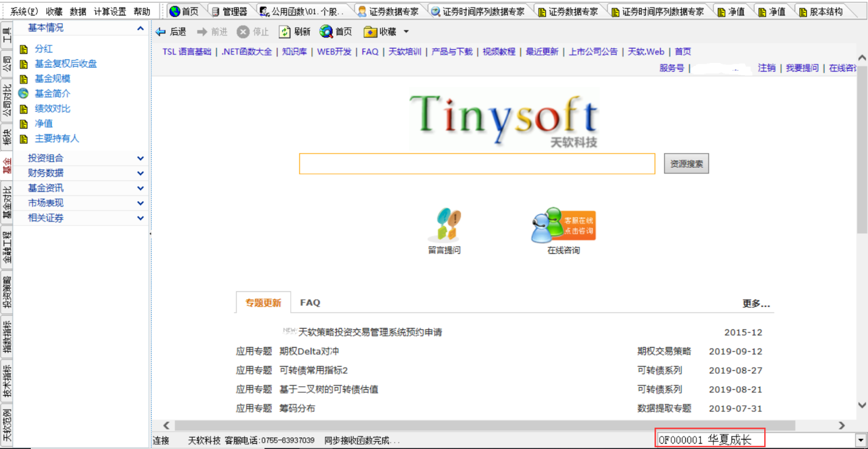Open 绩效对比 via its document icon
Image resolution: width=868 pixels, height=449 pixels.
point(24,109)
